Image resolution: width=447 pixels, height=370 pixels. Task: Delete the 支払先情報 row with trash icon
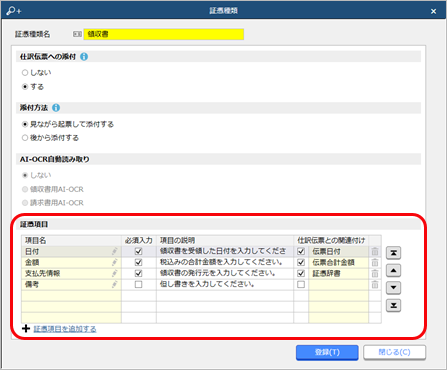pyautogui.click(x=375, y=273)
